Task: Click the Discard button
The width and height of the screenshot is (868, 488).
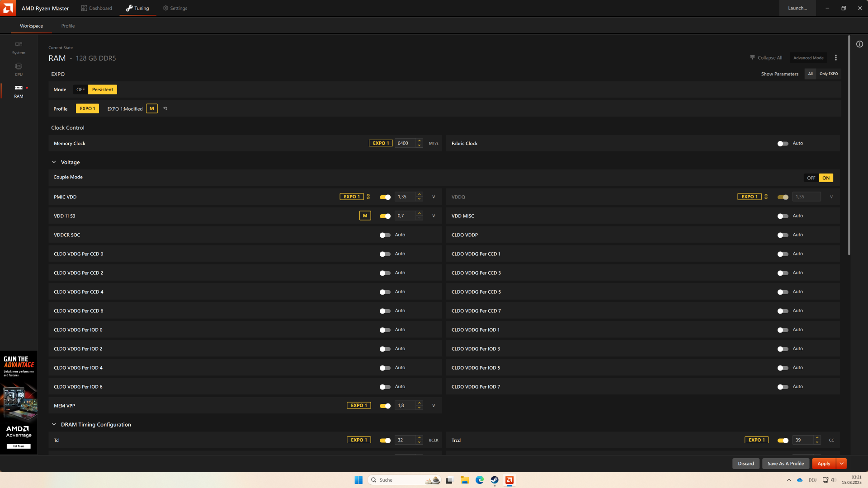Action: (746, 464)
